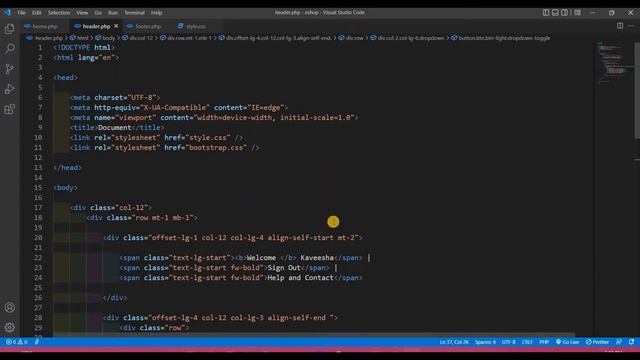The image size is (640, 360).
Task: Click the vertical editor scrollbar
Action: click(637, 90)
